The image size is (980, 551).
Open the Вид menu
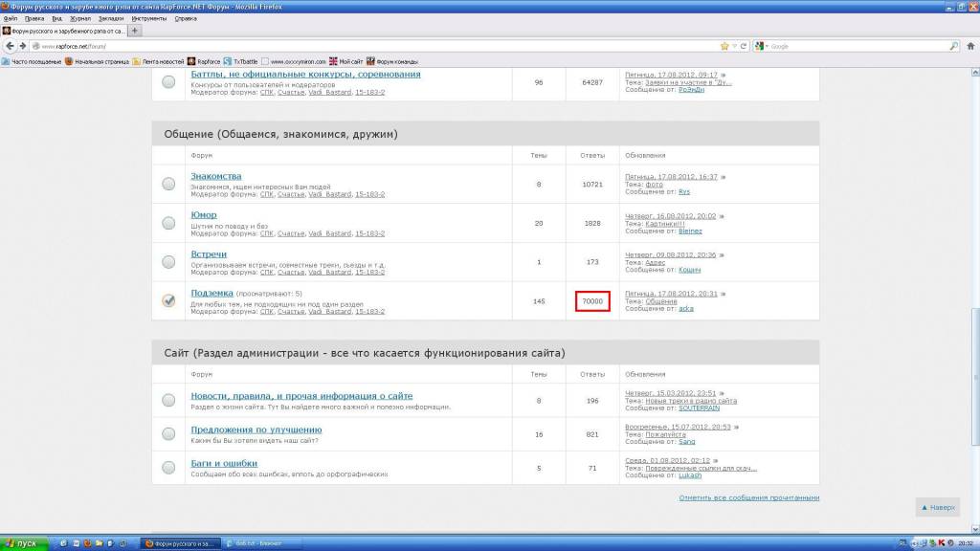(56, 19)
